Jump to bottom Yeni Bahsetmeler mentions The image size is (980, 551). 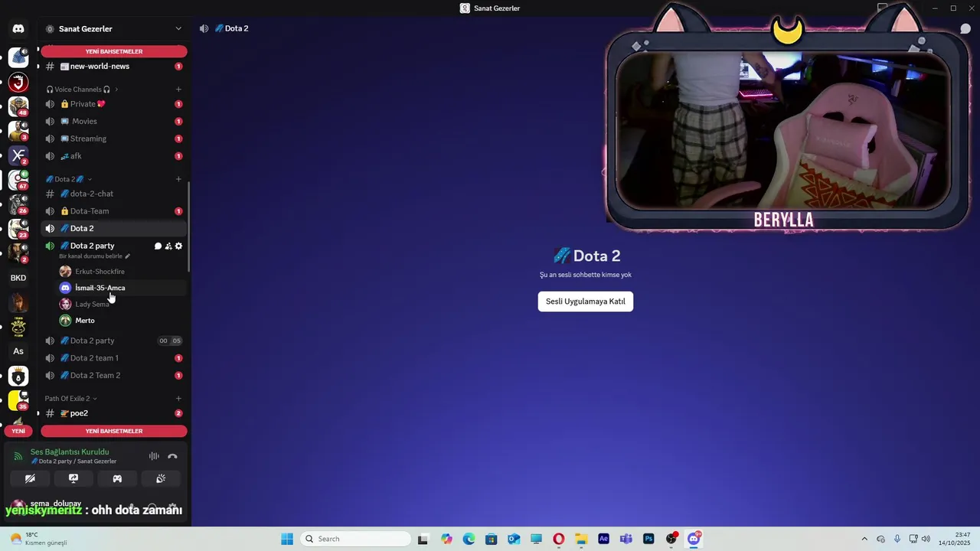click(x=114, y=431)
